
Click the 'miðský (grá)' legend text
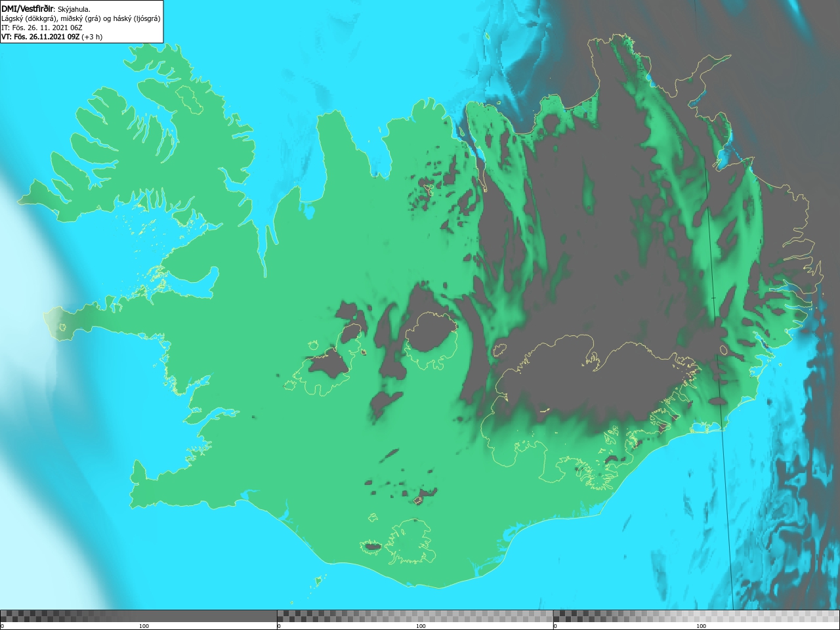[x=80, y=18]
